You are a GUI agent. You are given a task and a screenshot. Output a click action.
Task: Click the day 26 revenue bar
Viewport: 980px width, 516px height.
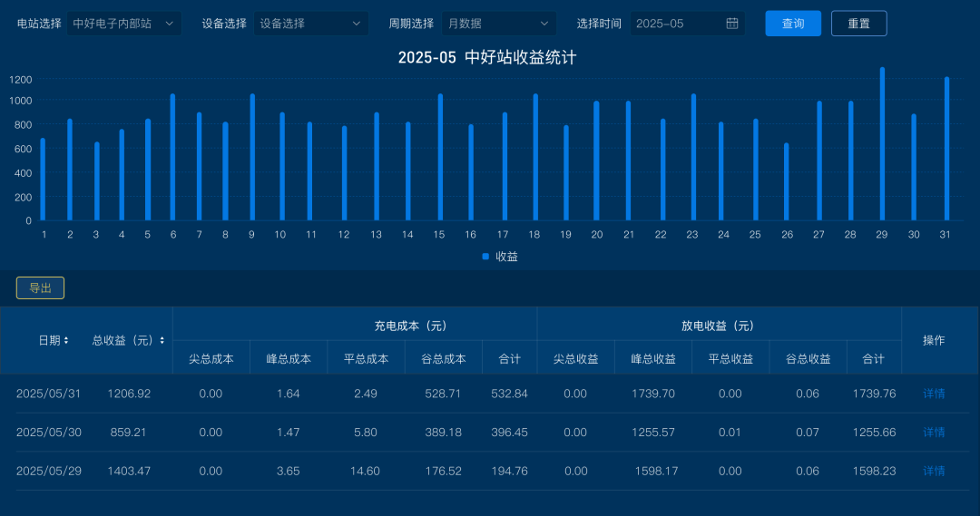coord(786,181)
